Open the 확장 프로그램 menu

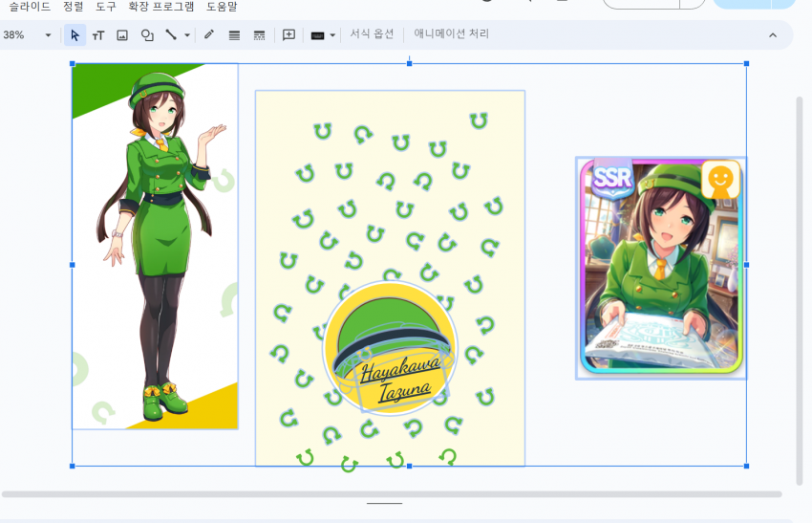(161, 7)
